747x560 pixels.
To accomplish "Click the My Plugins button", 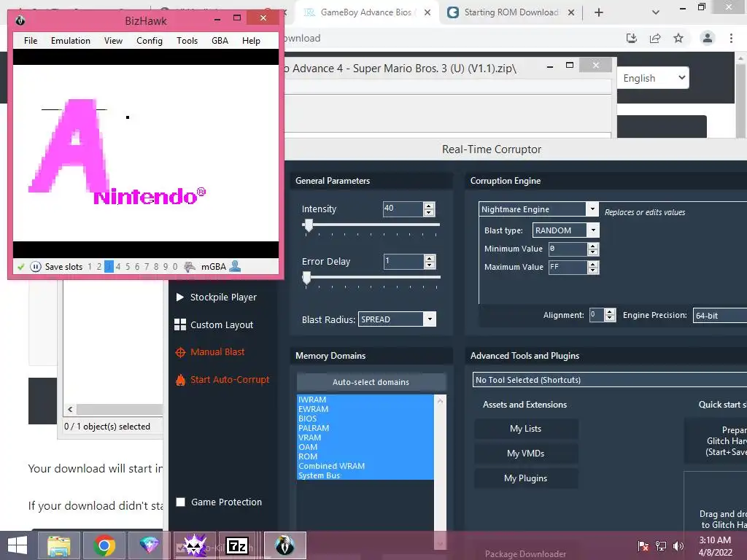I will point(525,478).
